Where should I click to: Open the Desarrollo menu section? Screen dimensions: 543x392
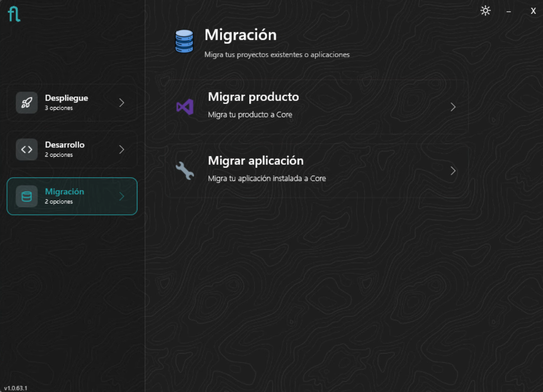click(72, 149)
